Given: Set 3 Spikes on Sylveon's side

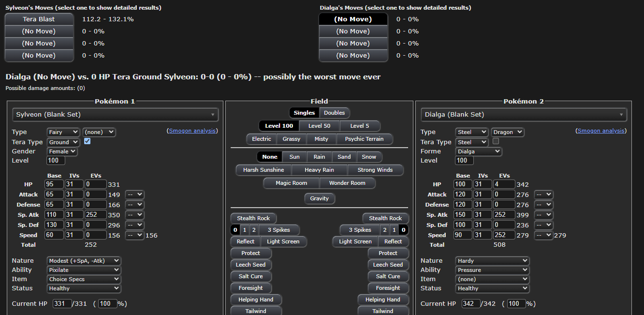Looking at the screenshot, I should (x=279, y=230).
